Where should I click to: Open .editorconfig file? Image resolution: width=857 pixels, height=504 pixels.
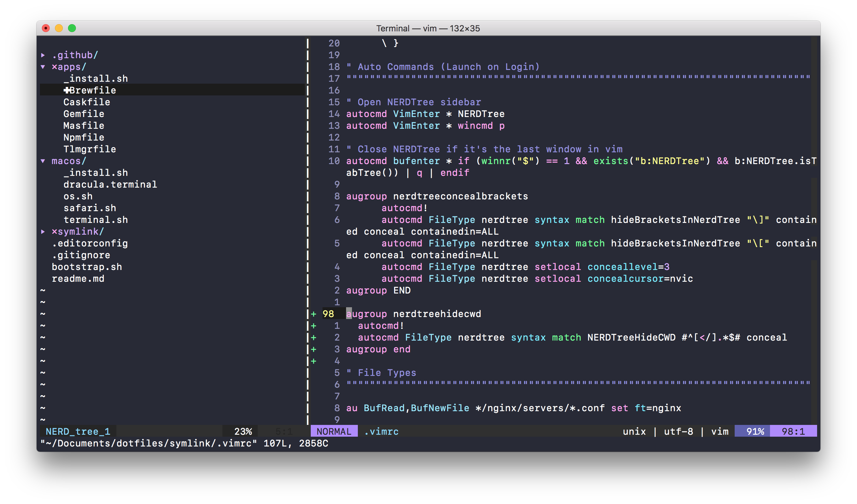coord(90,243)
